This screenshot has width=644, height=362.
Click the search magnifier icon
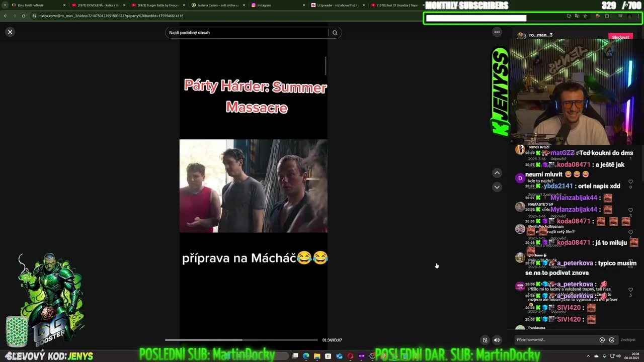point(335,33)
